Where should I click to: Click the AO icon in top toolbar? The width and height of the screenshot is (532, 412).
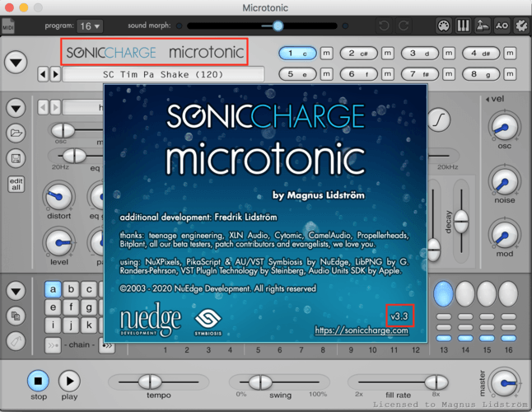pyautogui.click(x=502, y=26)
